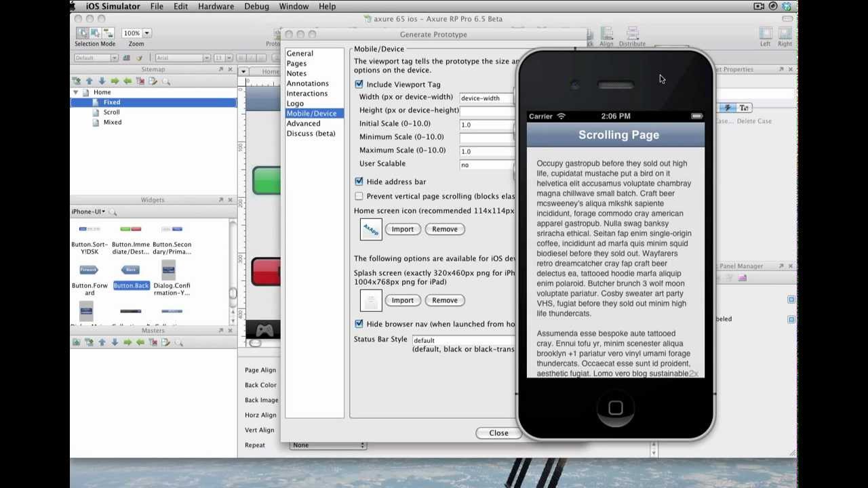
Task: Collapse the Home tree node in Sitemap
Action: coord(76,92)
